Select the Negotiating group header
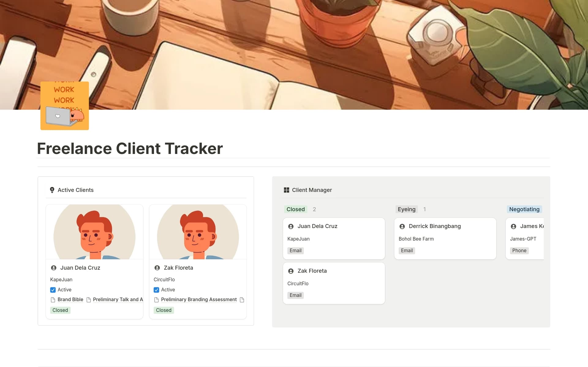Viewport: 588px width, 367px height. click(x=524, y=209)
